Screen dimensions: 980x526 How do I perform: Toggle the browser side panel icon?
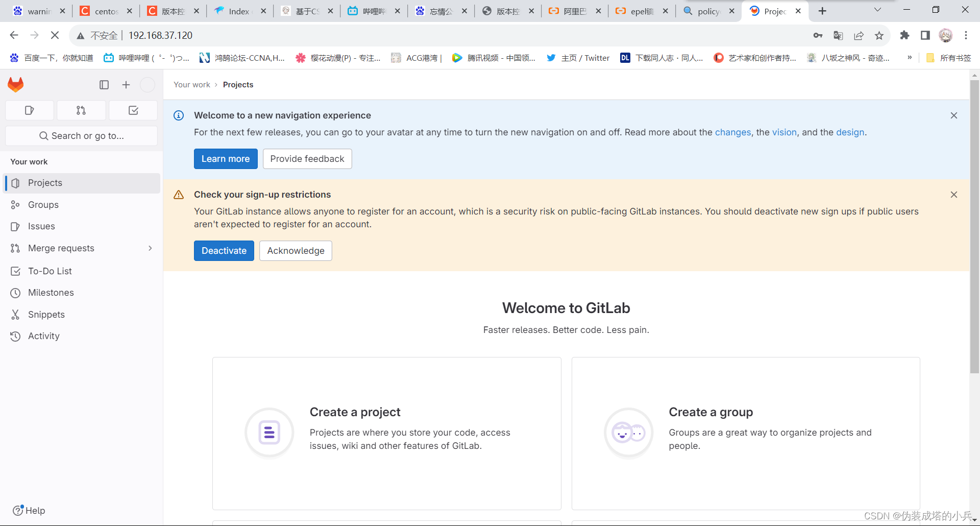pyautogui.click(x=925, y=35)
